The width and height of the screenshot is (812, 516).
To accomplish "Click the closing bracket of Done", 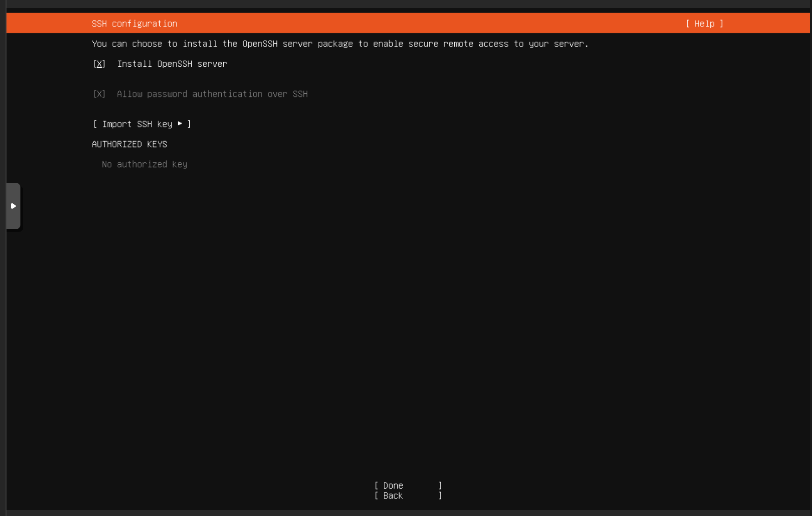I will [440, 485].
